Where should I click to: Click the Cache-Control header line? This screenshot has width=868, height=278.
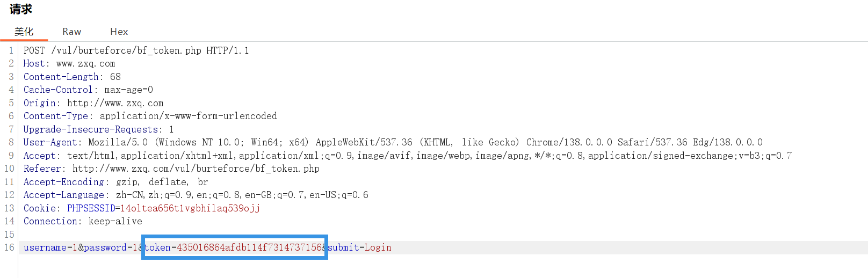[88, 90]
